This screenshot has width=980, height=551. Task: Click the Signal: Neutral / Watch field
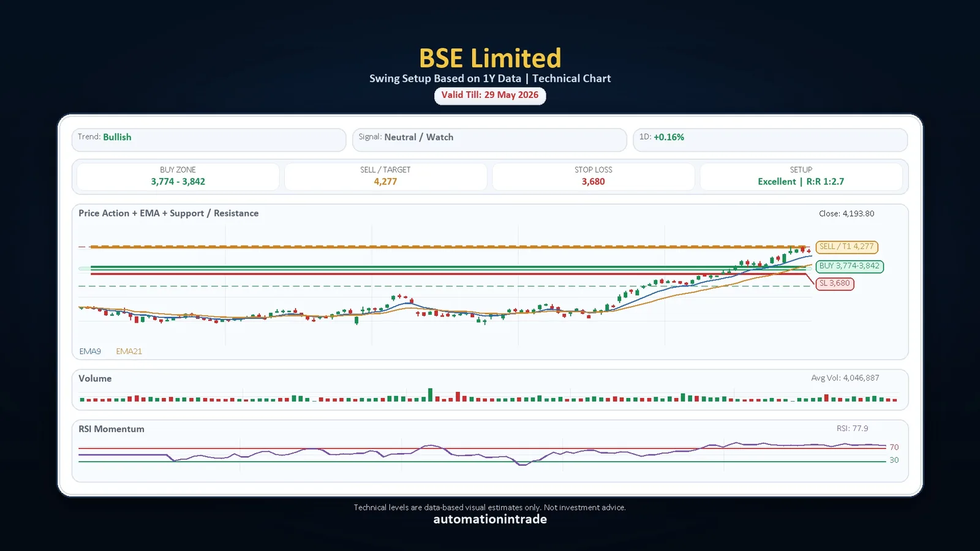pyautogui.click(x=489, y=139)
